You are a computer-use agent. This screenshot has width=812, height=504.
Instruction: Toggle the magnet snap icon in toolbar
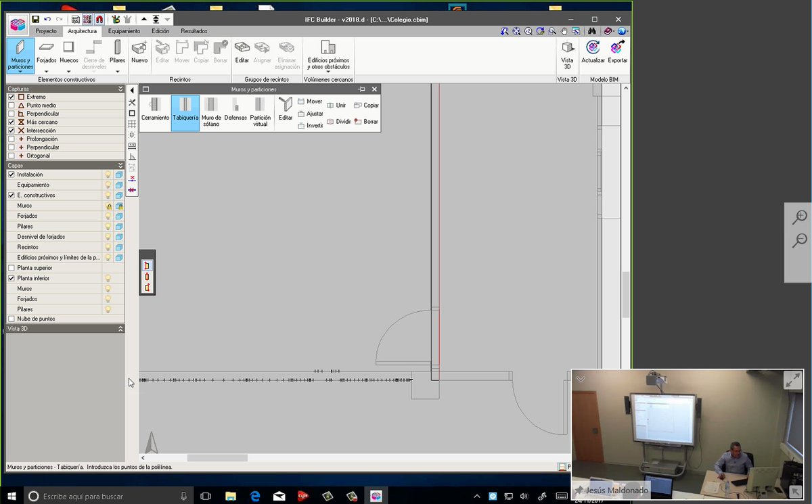[99, 20]
